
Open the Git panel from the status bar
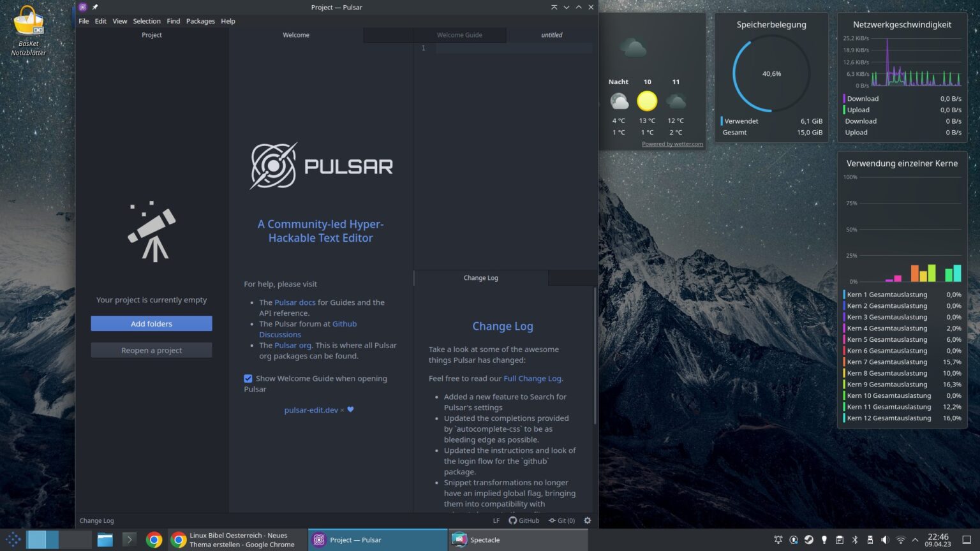point(561,520)
